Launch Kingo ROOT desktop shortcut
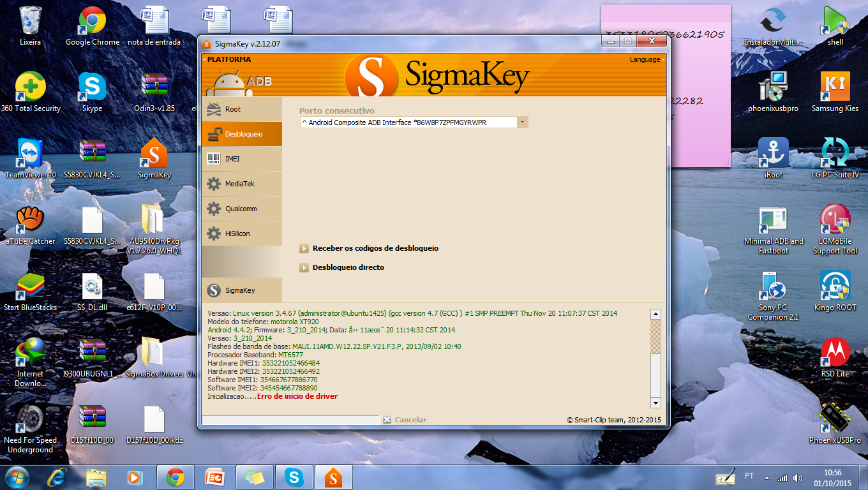 pos(835,290)
